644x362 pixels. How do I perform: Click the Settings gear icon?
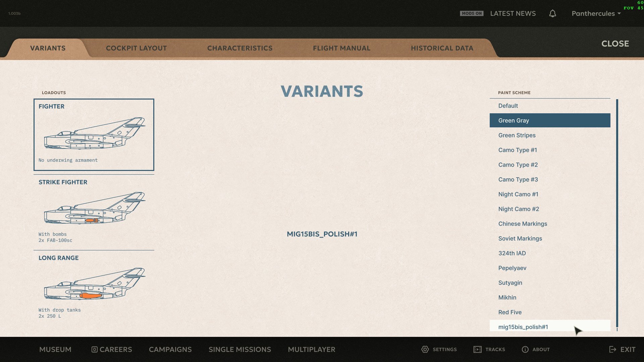click(425, 349)
